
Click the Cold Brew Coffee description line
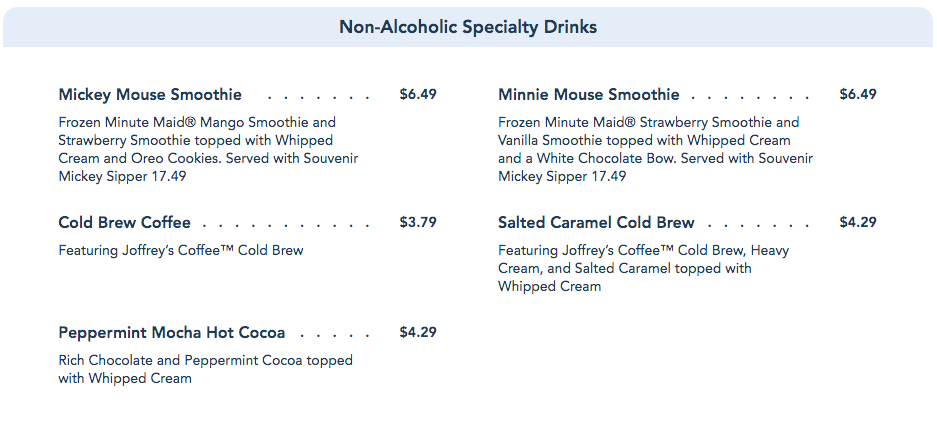181,250
